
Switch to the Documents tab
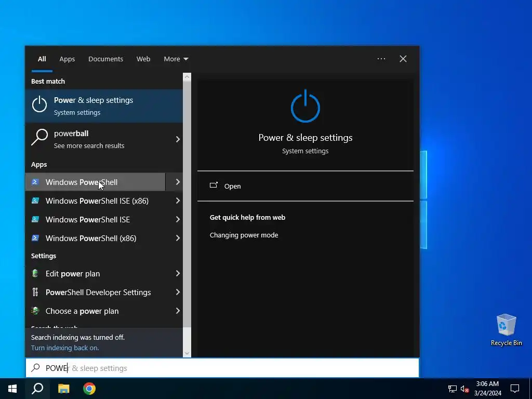tap(105, 59)
